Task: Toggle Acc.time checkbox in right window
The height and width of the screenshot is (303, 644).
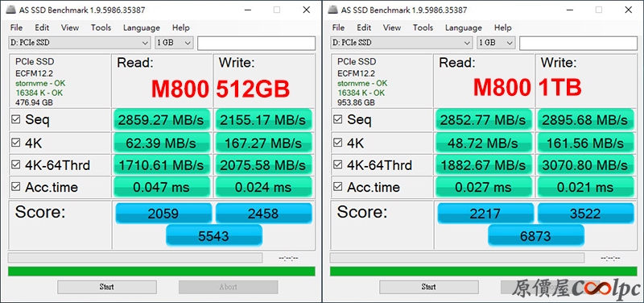Action: (x=338, y=187)
